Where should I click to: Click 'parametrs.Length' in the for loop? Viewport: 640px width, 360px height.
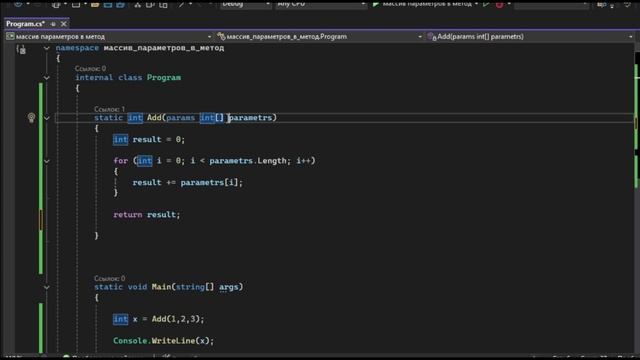click(248, 161)
